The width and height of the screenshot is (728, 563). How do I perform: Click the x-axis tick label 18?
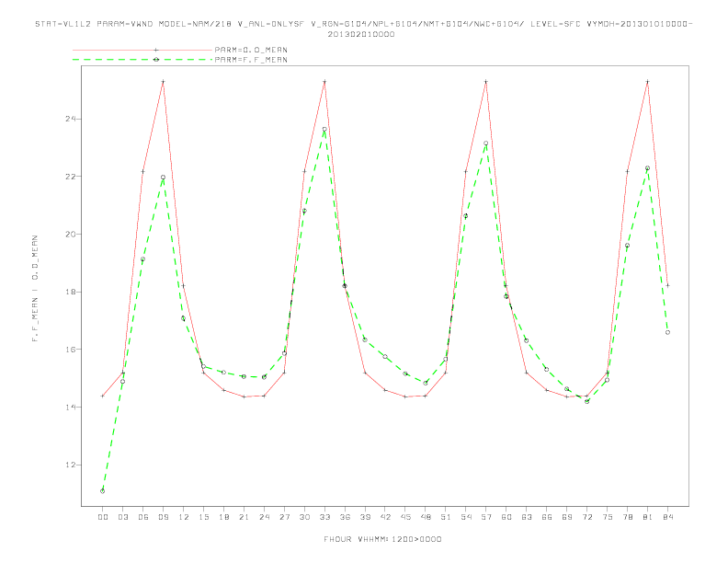(223, 517)
